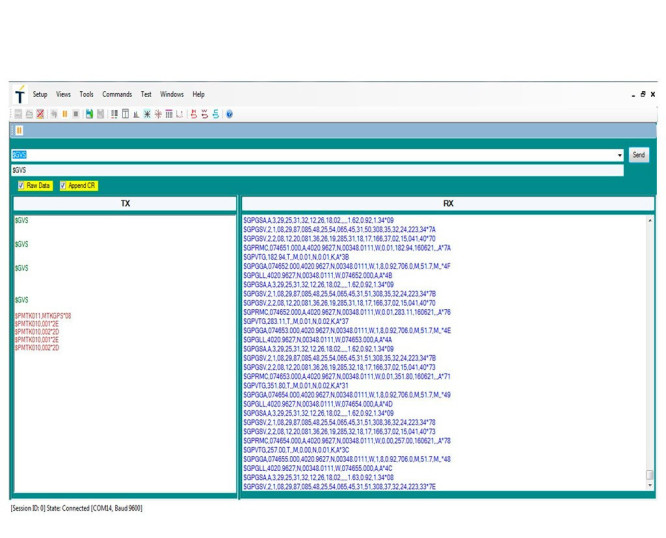The height and width of the screenshot is (538, 666).
Task: Click the red X disconnect icon
Action: [x=40, y=114]
